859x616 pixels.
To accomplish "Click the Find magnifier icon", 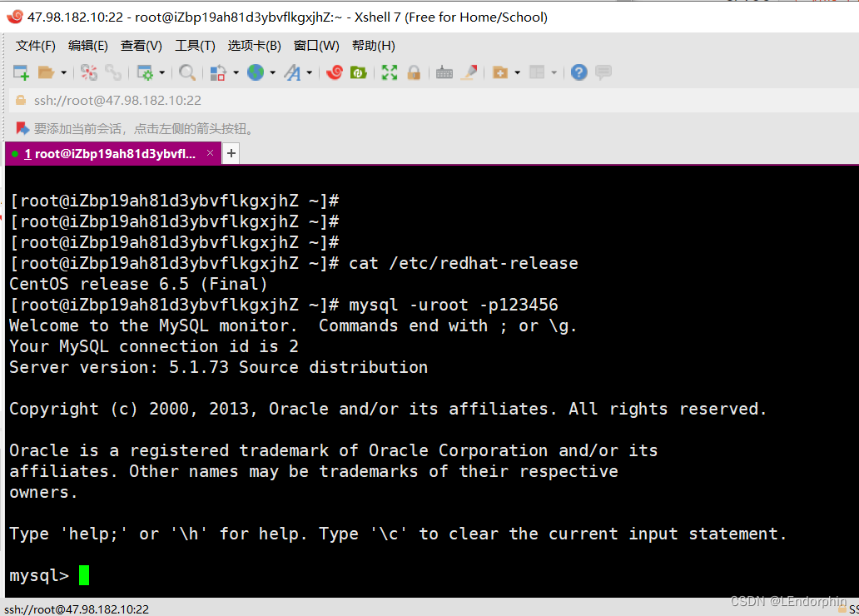I will coord(187,72).
